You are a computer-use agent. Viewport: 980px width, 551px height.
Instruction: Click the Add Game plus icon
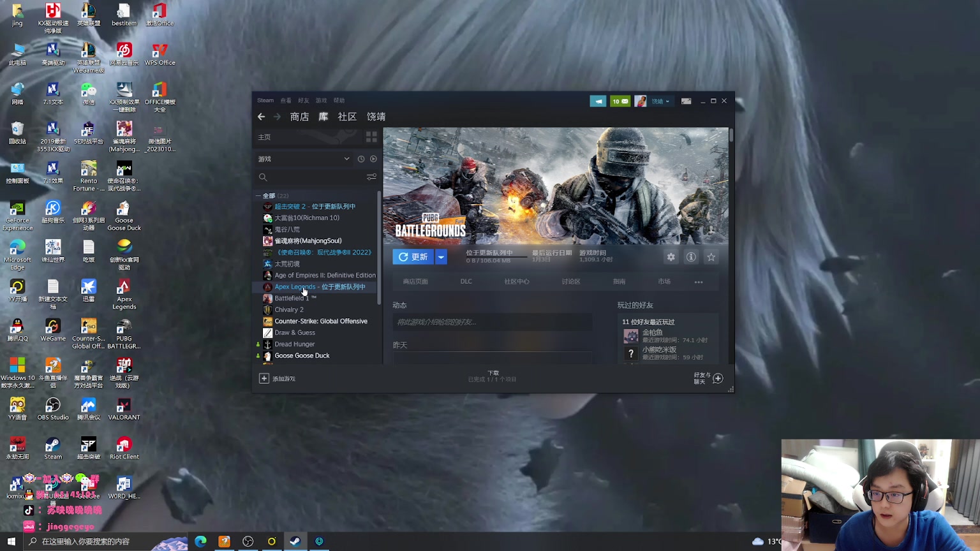point(264,378)
